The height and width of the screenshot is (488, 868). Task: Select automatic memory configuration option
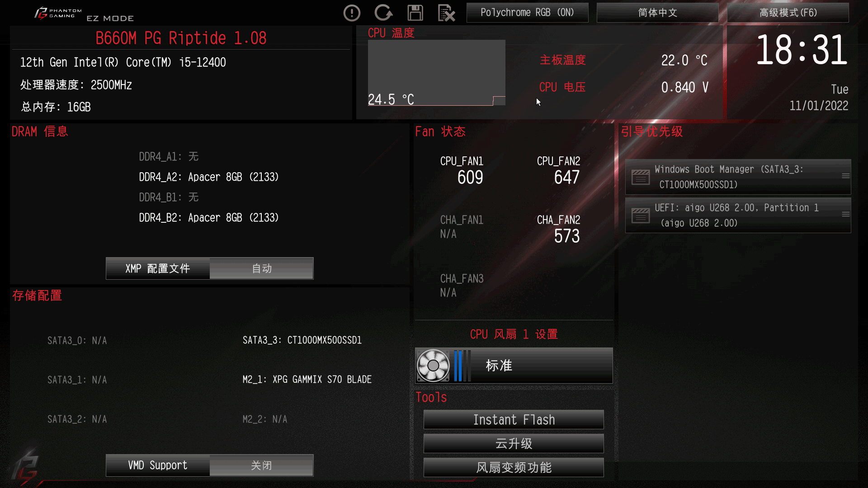[x=261, y=269]
